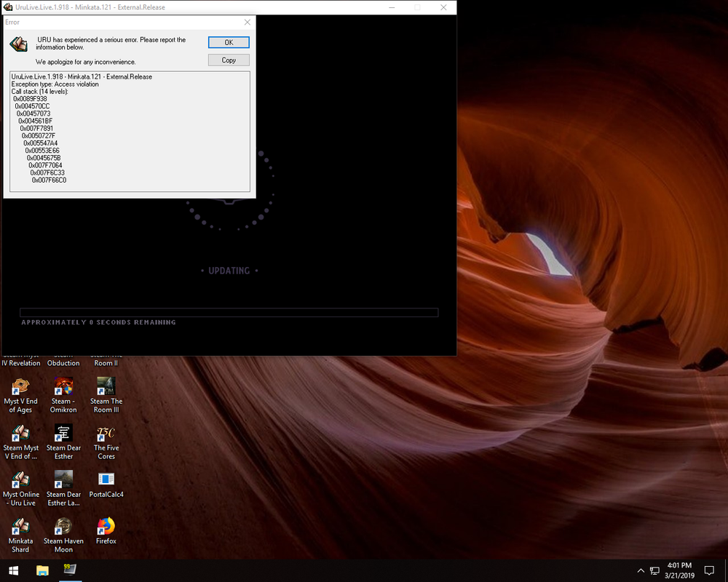Select call stack address 0x00553E66
728x582 pixels.
[x=42, y=151]
